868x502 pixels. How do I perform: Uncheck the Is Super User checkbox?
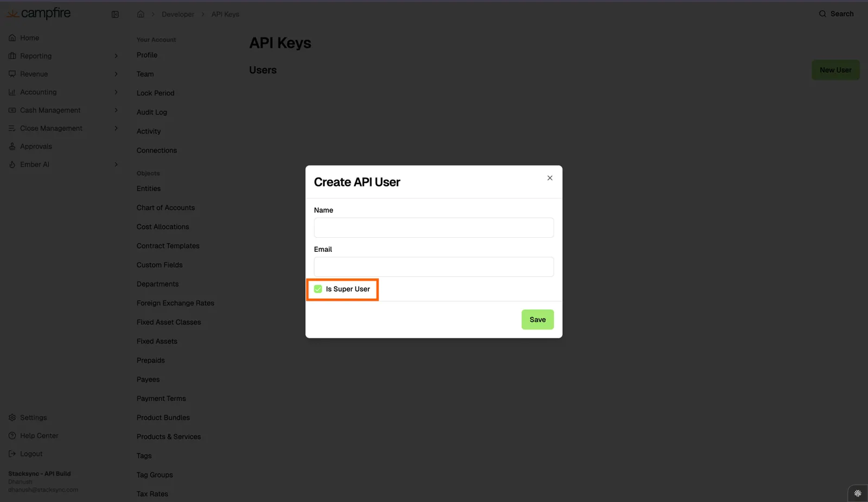tap(318, 289)
